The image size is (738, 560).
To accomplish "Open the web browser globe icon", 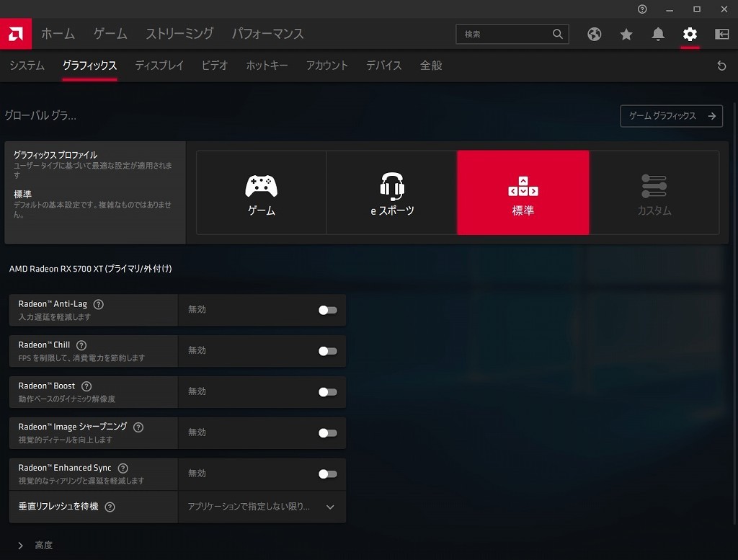I will pyautogui.click(x=594, y=34).
